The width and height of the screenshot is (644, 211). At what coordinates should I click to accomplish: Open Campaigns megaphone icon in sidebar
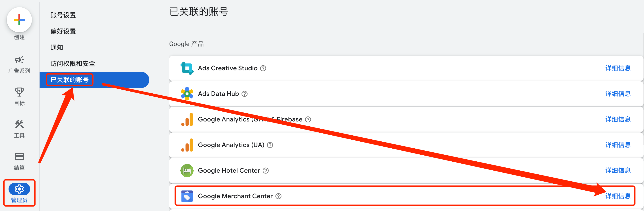coord(19,60)
